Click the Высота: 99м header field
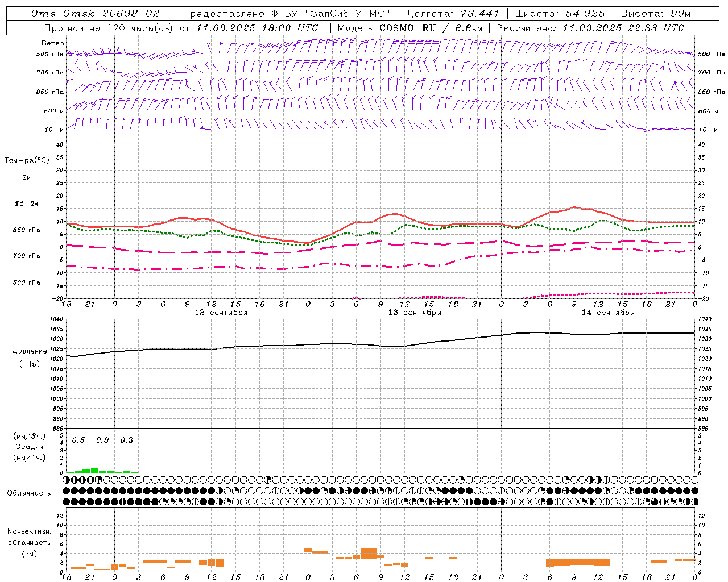This screenshot has height=582, width=728. 656,14
